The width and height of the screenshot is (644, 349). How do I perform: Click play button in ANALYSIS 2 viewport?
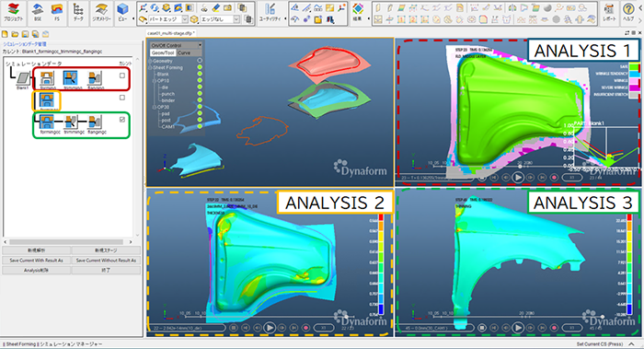pos(270,328)
